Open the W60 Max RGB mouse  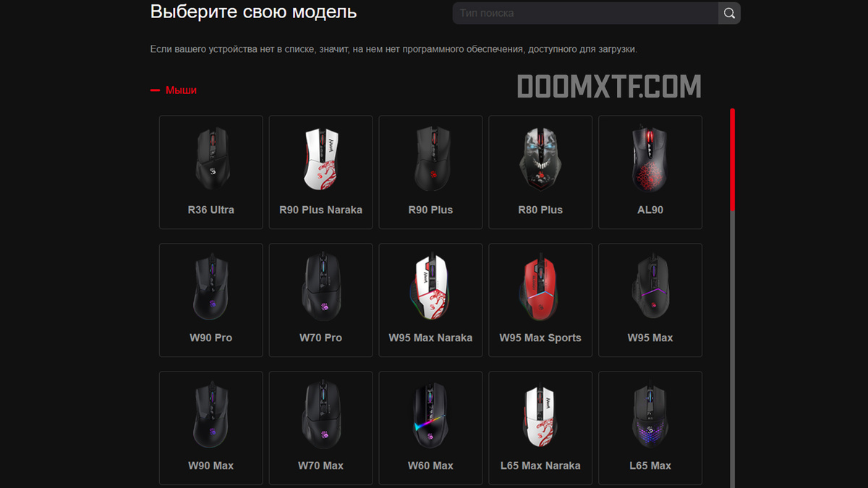[x=430, y=428]
